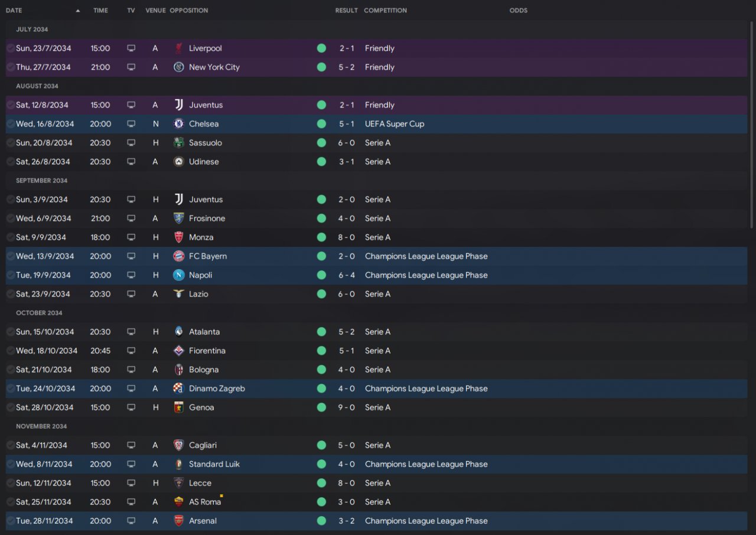Click the Arsenal club crest

[x=179, y=521]
